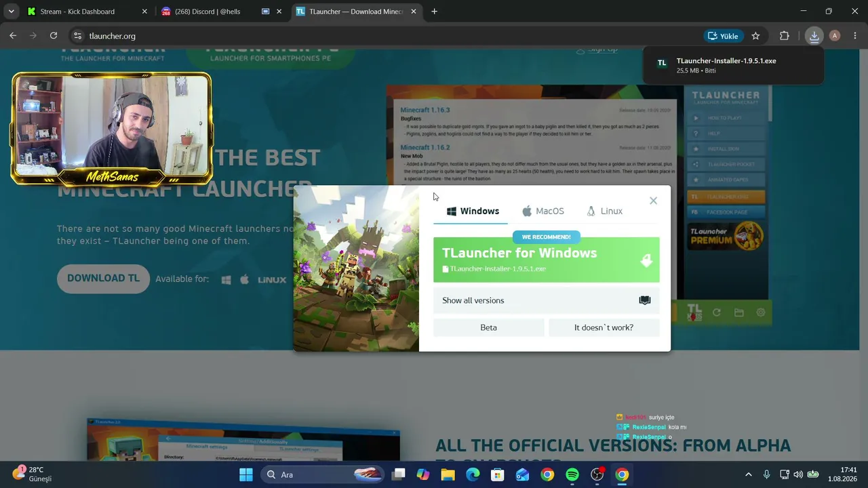
Task: Open Spotify from the taskbar
Action: 572,474
